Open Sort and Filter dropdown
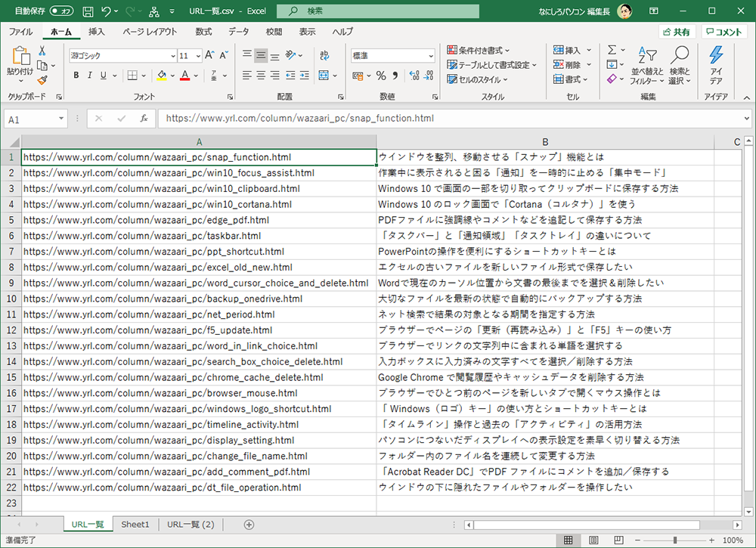The image size is (756, 548). [x=647, y=65]
